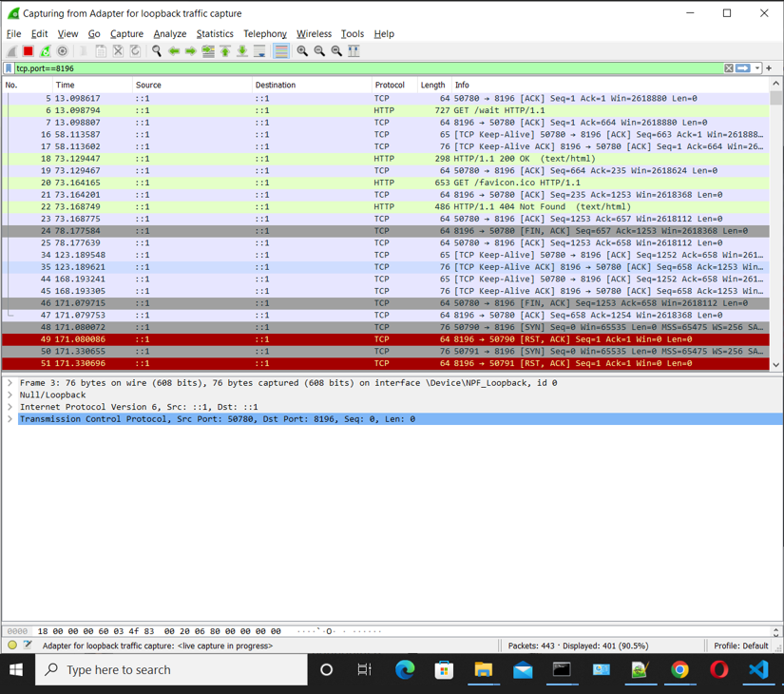Clear the display filter with the X button
Viewport: 784px width, 694px height.
pyautogui.click(x=729, y=68)
